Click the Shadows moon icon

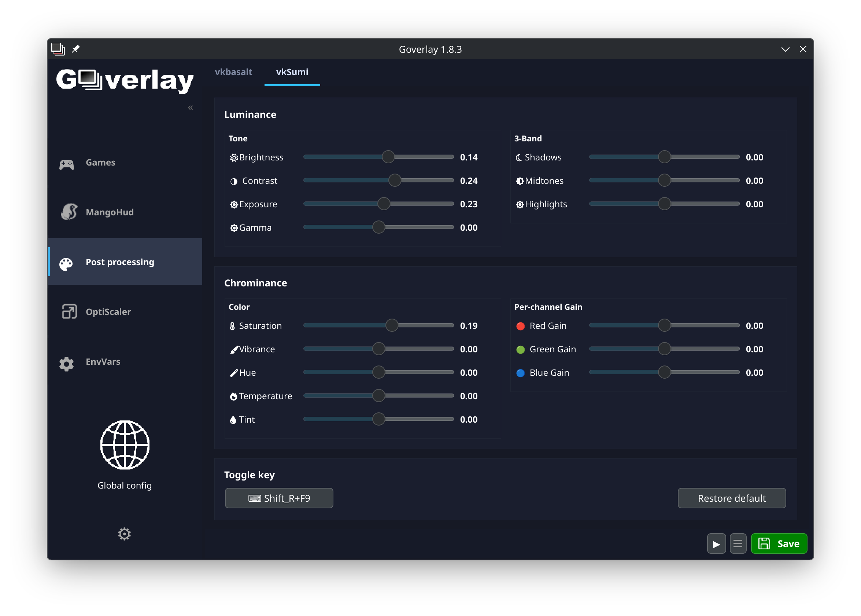[519, 157]
